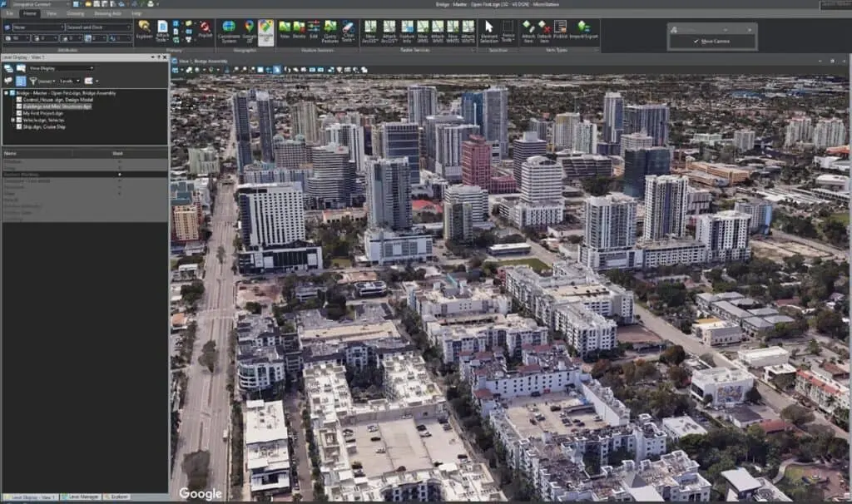Select Buildings and Misc Structures.dgn tree item
Viewport: 852px width, 504px height.
pyautogui.click(x=57, y=106)
